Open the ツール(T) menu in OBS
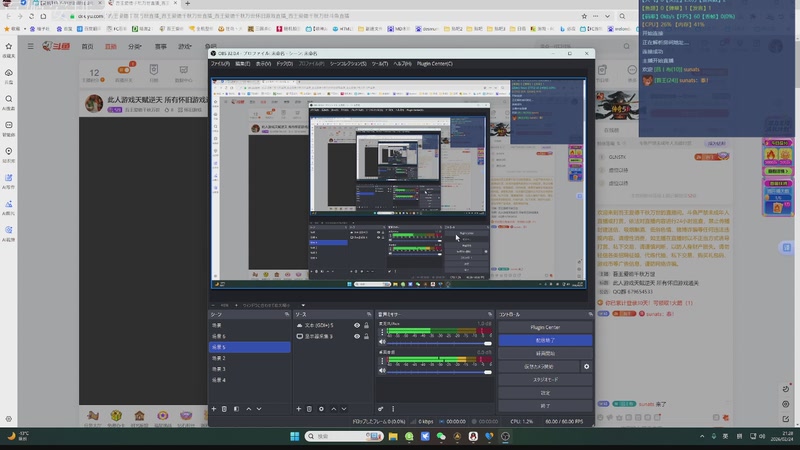800x450 pixels. 380,64
